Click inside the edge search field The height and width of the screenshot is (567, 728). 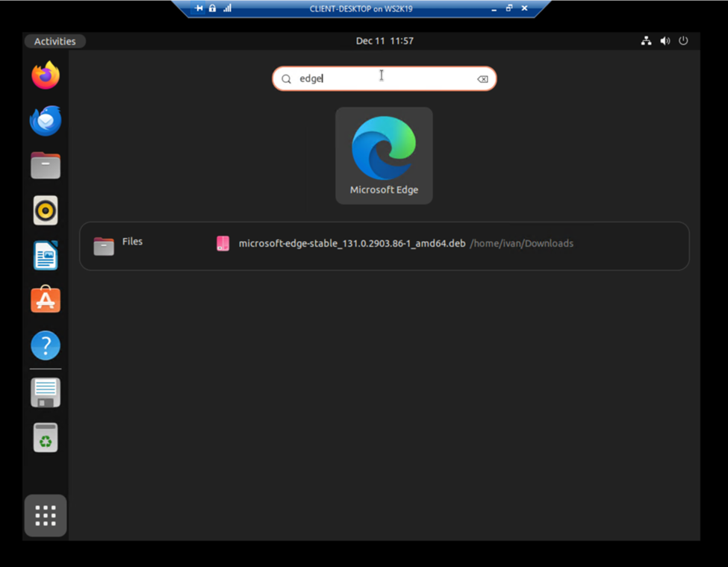(385, 79)
